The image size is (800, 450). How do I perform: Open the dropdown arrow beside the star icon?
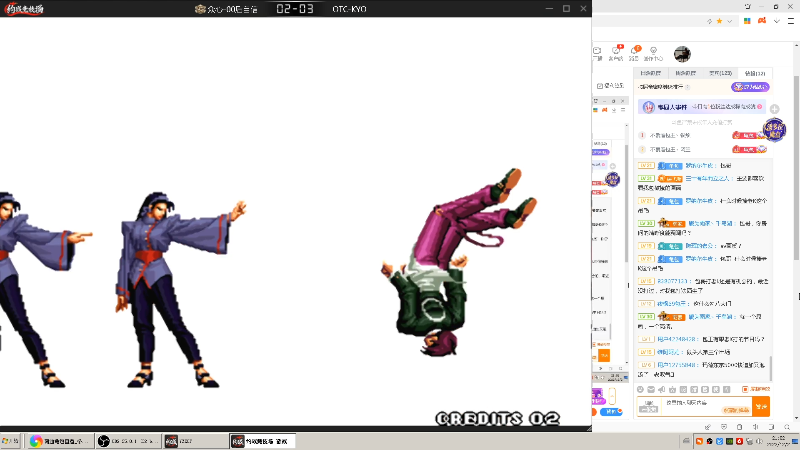pyautogui.click(x=730, y=21)
